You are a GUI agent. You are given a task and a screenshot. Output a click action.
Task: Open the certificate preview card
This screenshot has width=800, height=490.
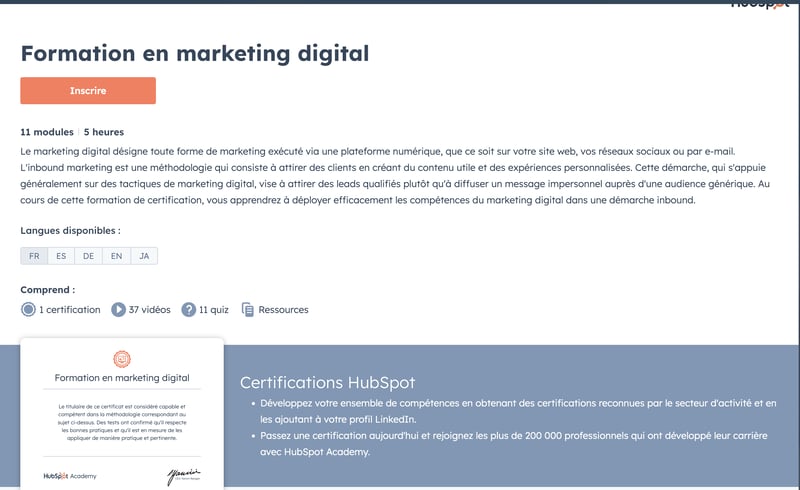(x=122, y=414)
